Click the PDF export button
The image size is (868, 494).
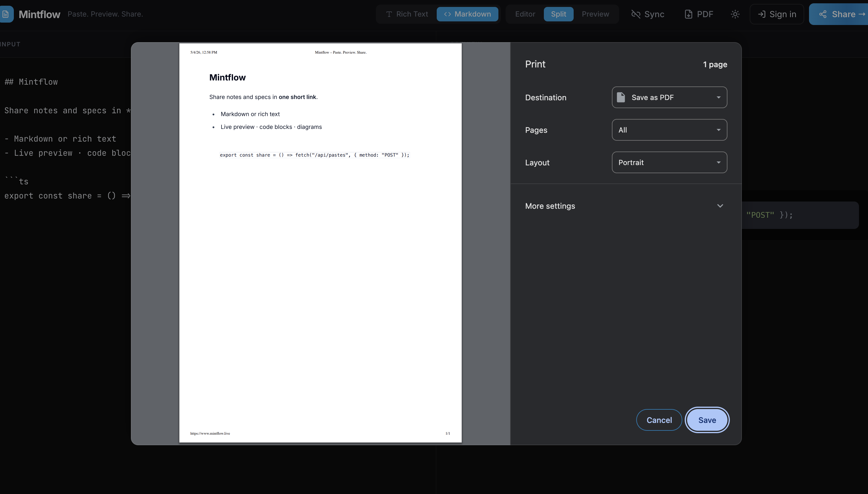(x=699, y=14)
